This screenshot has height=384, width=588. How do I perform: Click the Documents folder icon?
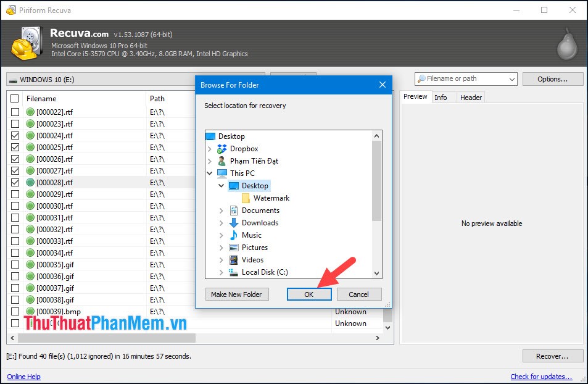click(x=234, y=211)
